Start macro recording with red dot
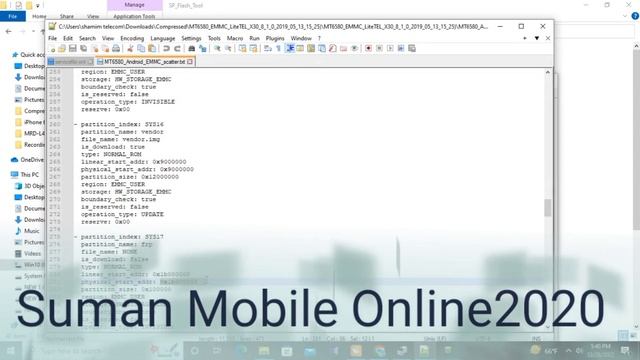The width and height of the screenshot is (640, 360). point(368,49)
